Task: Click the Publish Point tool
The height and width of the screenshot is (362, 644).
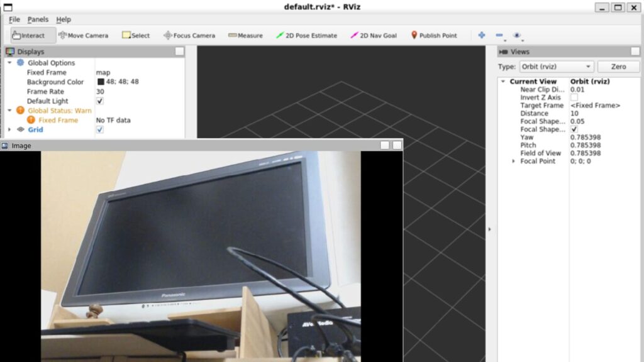Action: tap(434, 36)
